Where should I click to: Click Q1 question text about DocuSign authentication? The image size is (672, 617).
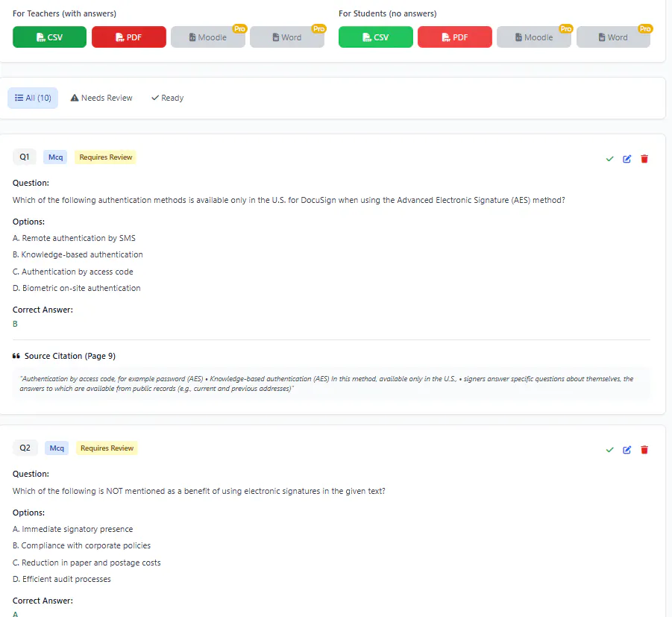(x=289, y=200)
